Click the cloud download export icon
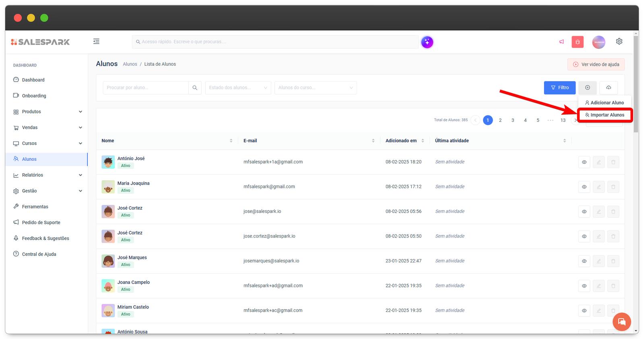Image resolution: width=644 pixels, height=339 pixels. point(609,87)
